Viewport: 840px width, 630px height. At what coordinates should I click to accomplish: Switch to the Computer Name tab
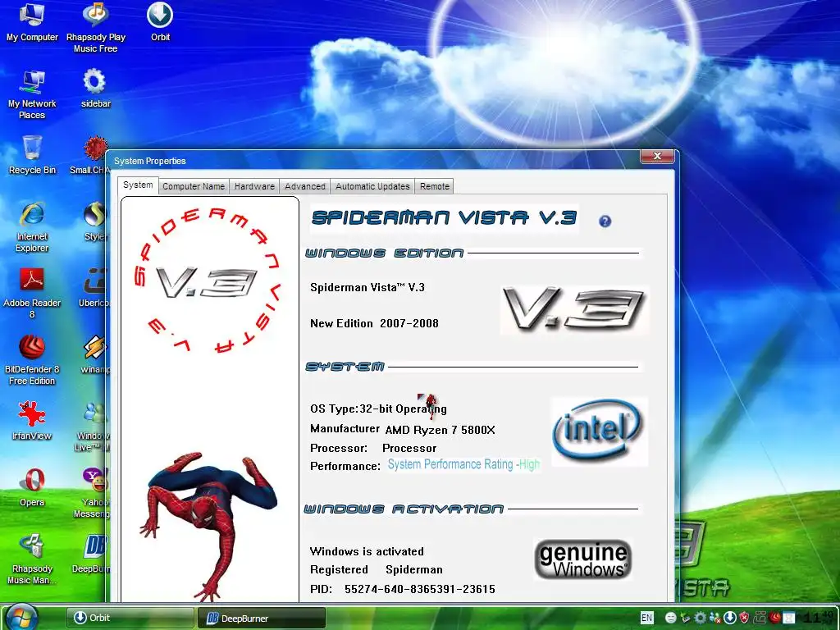194,186
